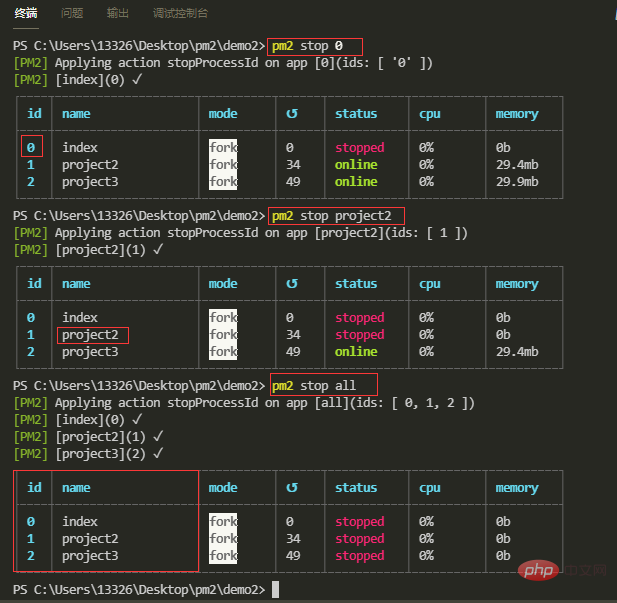Click the 'pm2 stop project2' command text
The image size is (617, 603).
[x=332, y=216]
